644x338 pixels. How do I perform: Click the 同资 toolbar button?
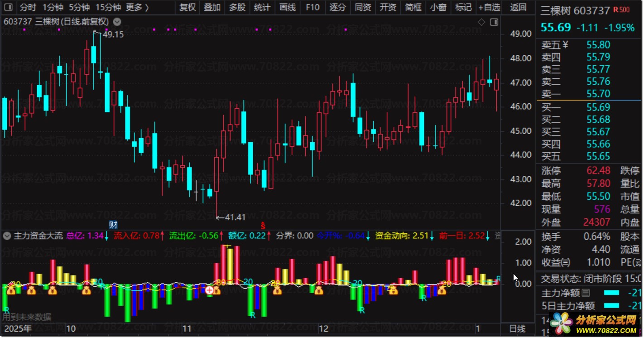click(363, 7)
